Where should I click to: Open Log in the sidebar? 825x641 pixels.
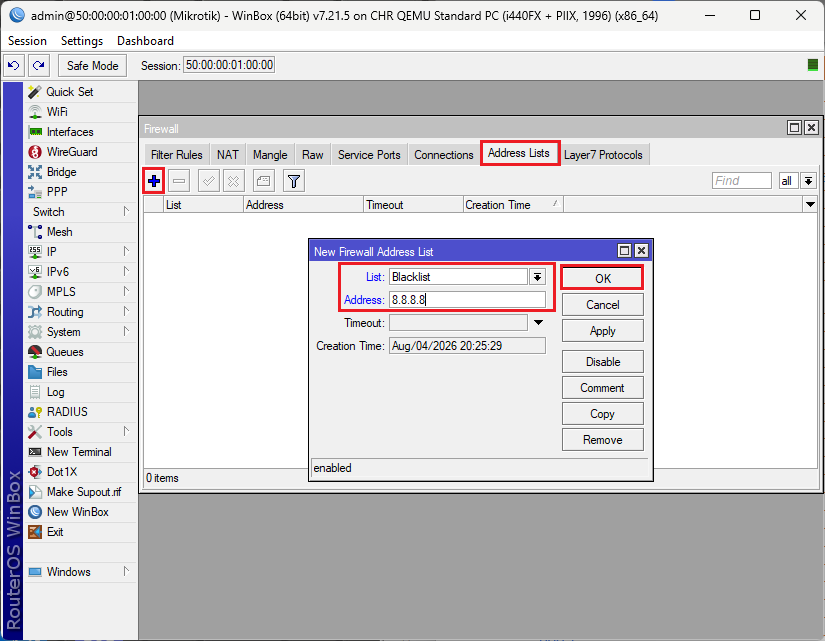[82, 392]
